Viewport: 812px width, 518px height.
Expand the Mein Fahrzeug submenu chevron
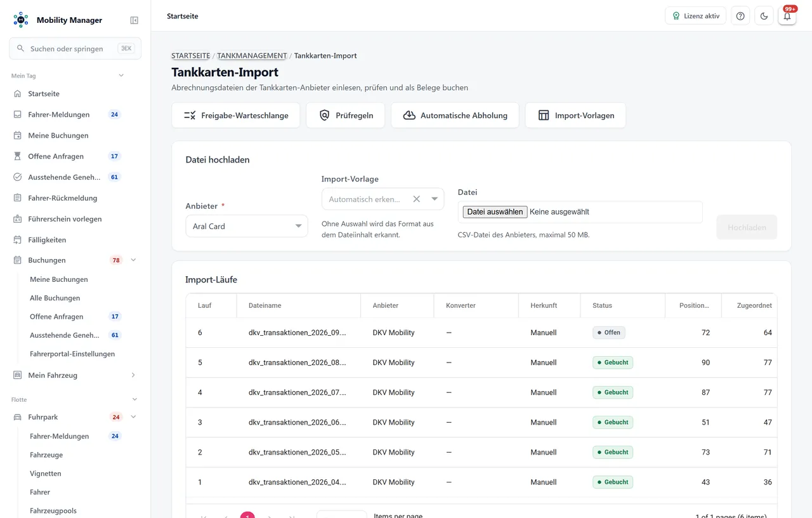pyautogui.click(x=133, y=375)
